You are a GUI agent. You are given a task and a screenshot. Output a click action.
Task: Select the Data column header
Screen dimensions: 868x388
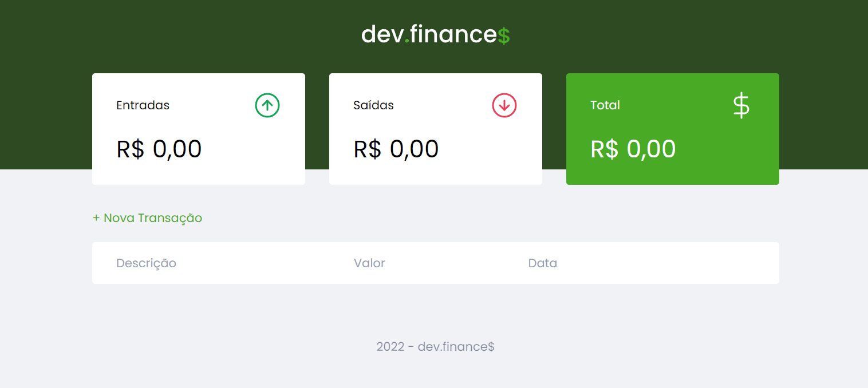[x=543, y=263]
